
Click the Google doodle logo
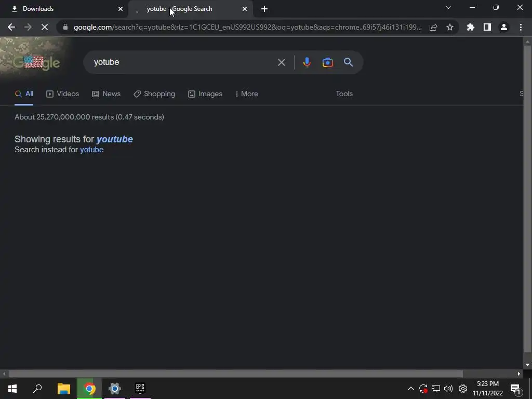pyautogui.click(x=36, y=62)
